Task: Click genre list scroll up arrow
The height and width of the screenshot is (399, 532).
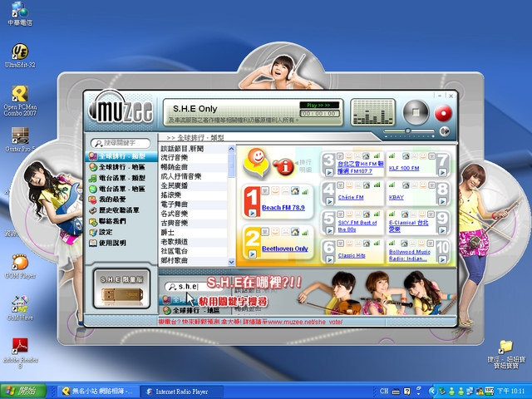Action: [231, 148]
